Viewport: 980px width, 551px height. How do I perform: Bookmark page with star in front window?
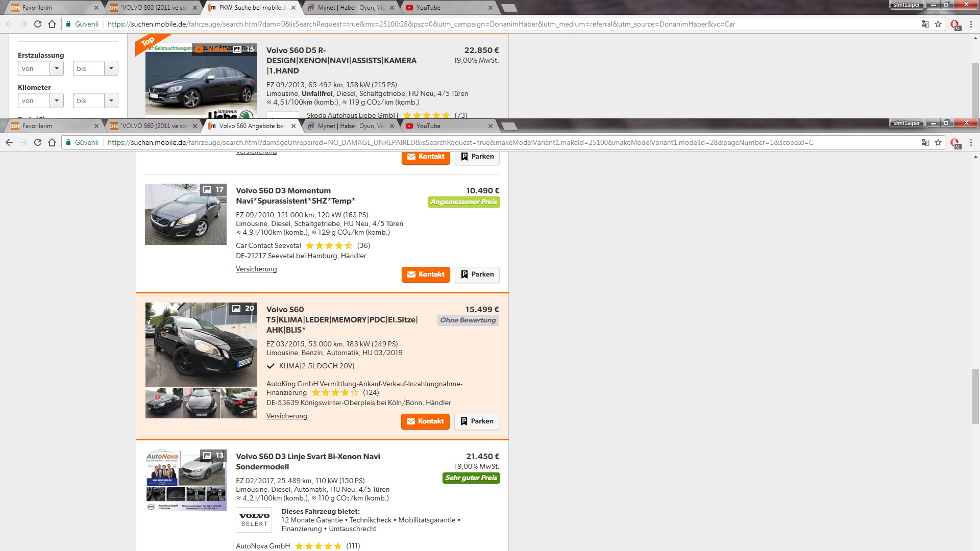938,142
